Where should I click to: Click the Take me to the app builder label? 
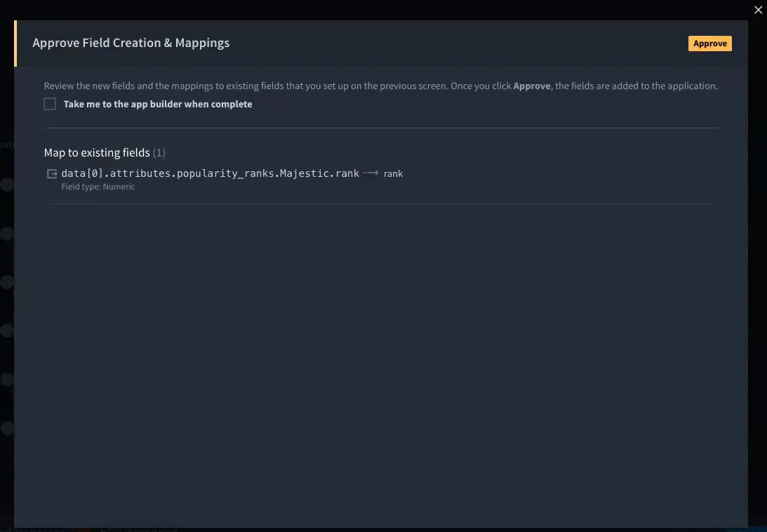[158, 105]
